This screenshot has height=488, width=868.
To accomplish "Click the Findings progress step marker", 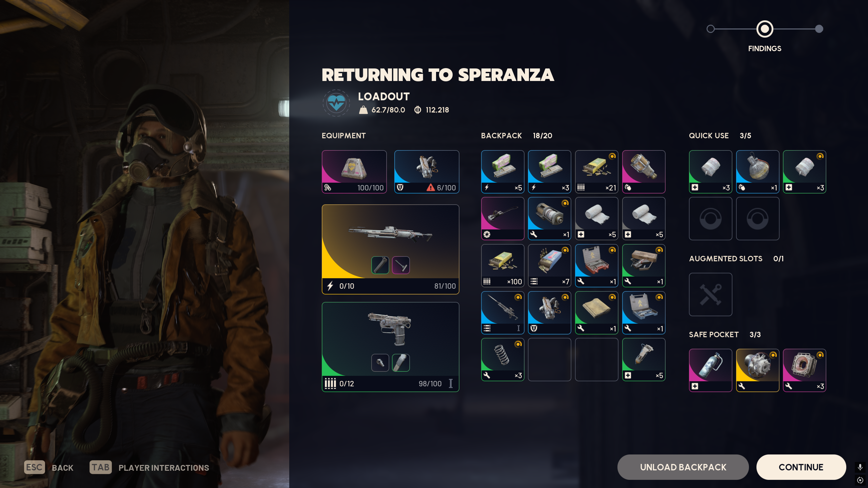I will (x=765, y=29).
